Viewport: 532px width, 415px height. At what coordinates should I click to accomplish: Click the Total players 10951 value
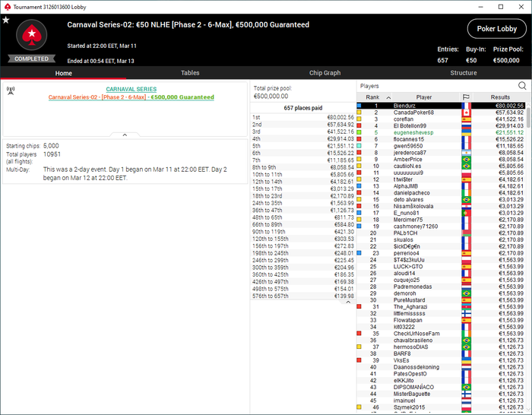(x=52, y=154)
